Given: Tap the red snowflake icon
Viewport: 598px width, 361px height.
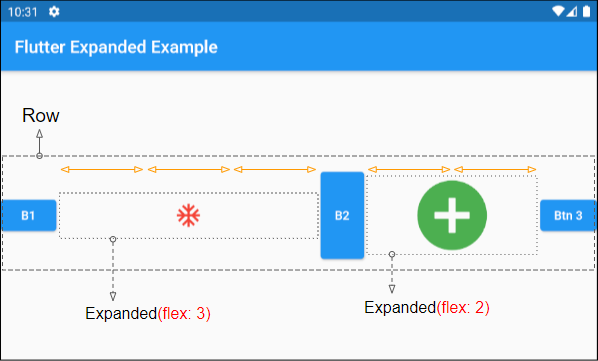Looking at the screenshot, I should click(188, 216).
